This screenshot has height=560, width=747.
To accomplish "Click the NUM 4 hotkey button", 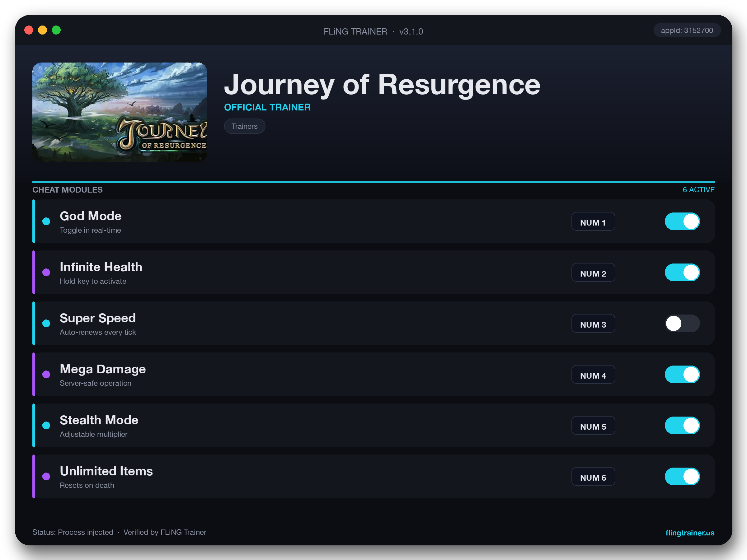I will tap(593, 374).
